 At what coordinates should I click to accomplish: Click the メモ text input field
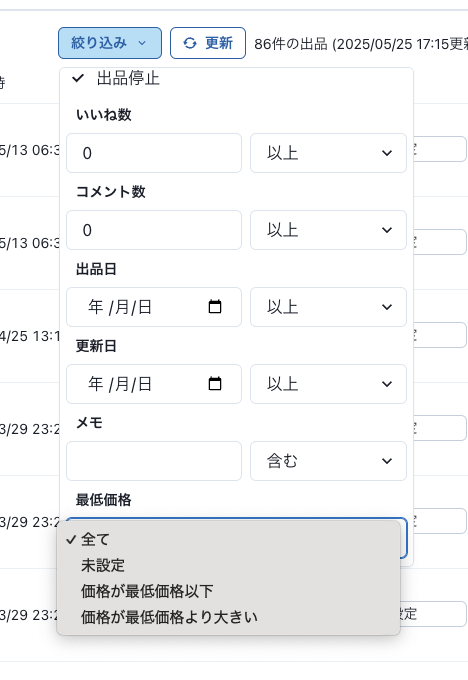[154, 461]
